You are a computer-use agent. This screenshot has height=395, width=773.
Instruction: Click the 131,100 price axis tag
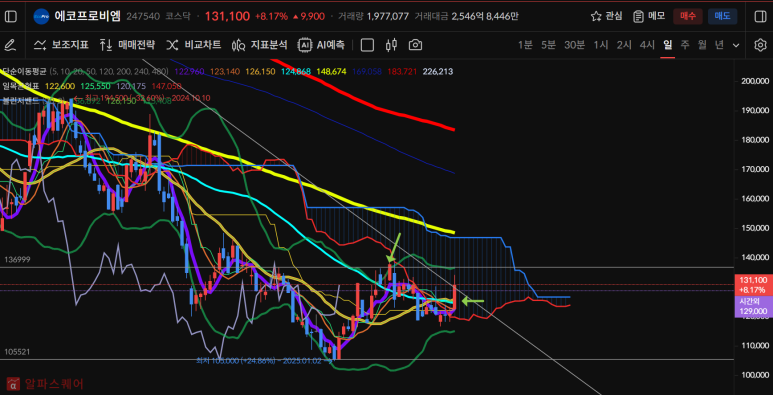(x=753, y=285)
